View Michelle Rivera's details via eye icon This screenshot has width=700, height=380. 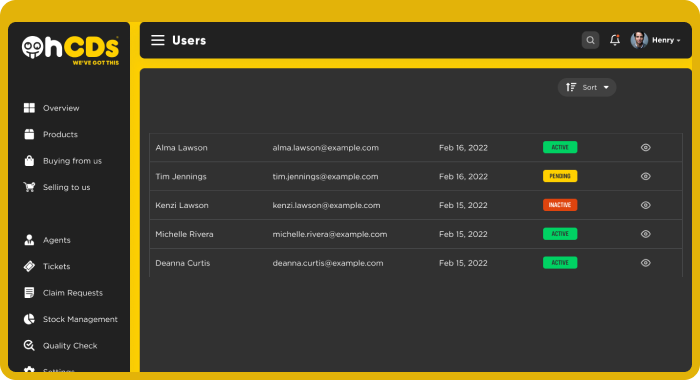(646, 234)
